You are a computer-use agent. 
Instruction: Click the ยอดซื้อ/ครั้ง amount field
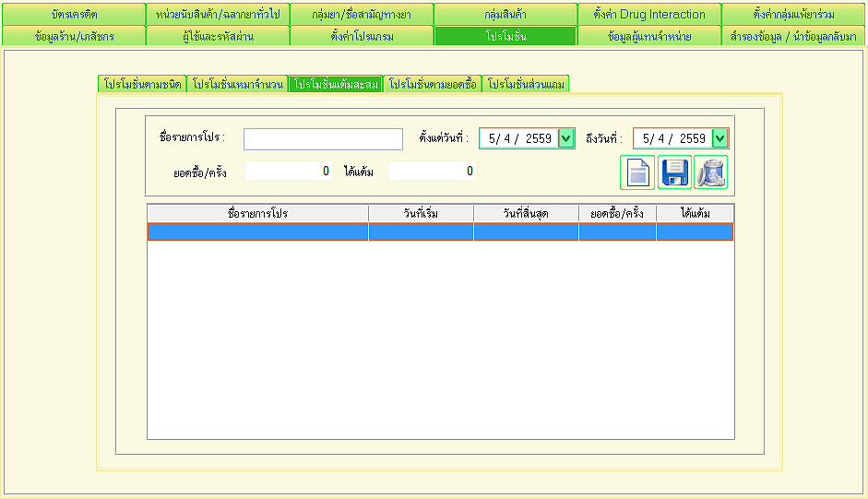(x=289, y=171)
